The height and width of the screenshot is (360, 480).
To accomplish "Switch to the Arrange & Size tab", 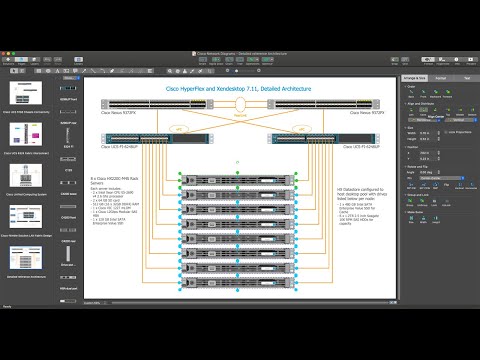I will pyautogui.click(x=415, y=78).
